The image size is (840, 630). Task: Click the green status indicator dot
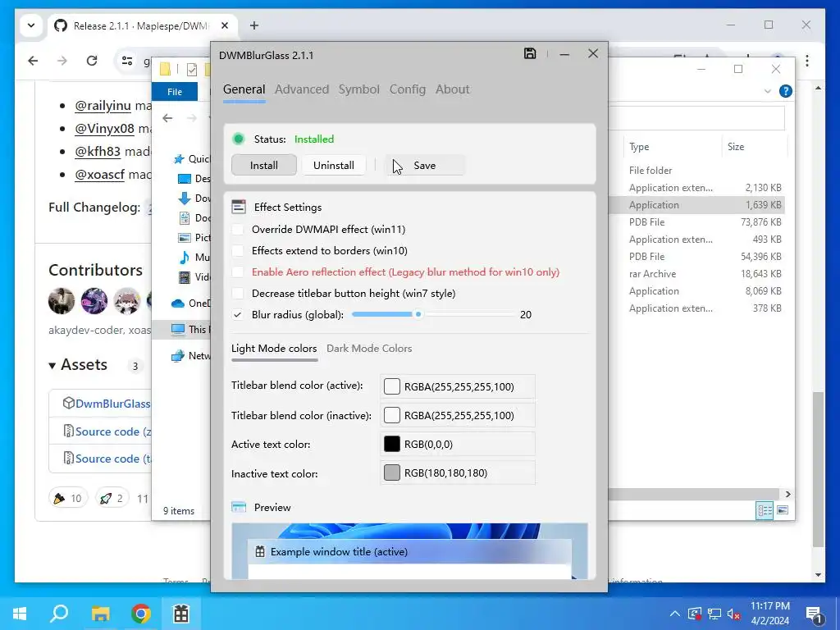coord(239,139)
